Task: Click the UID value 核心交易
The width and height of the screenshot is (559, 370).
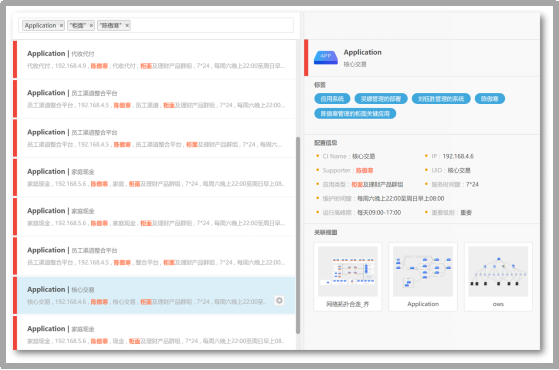Action: 459,170
